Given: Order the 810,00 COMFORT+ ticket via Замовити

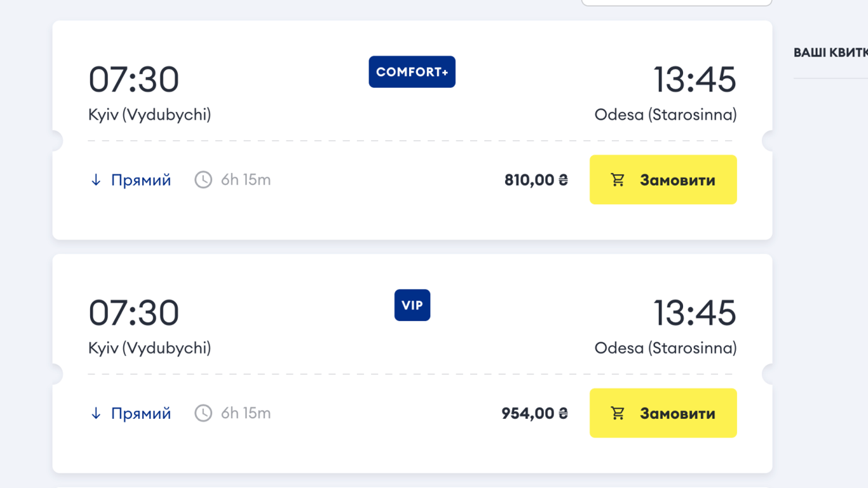Looking at the screenshot, I should click(677, 180).
